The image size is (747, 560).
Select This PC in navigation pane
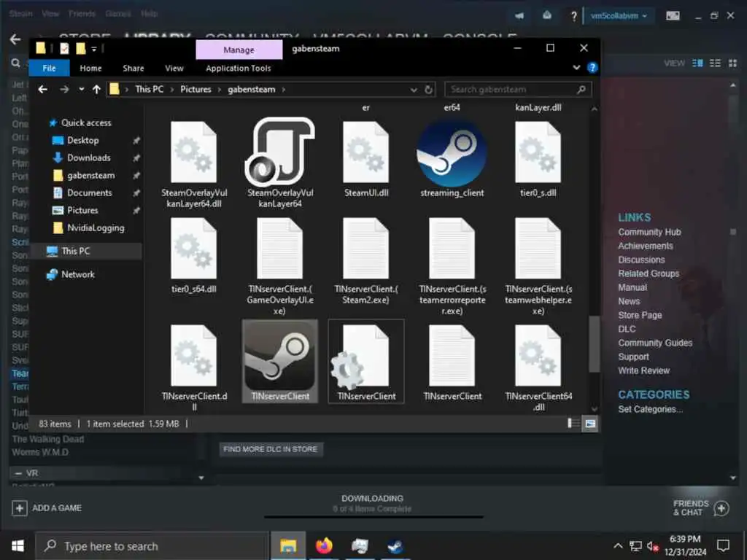[86, 251]
